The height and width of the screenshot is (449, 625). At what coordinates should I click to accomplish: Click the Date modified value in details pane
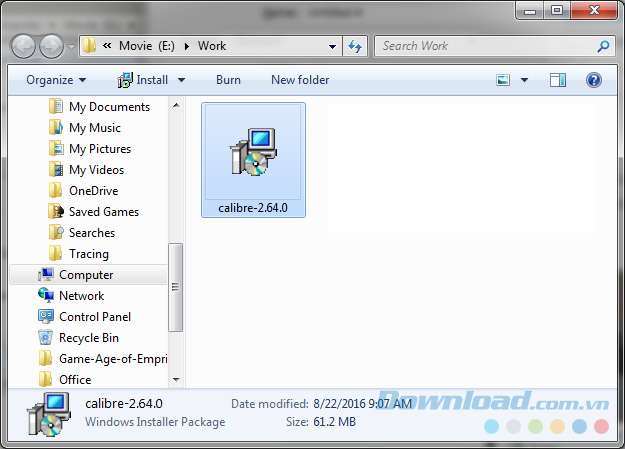tap(362, 404)
